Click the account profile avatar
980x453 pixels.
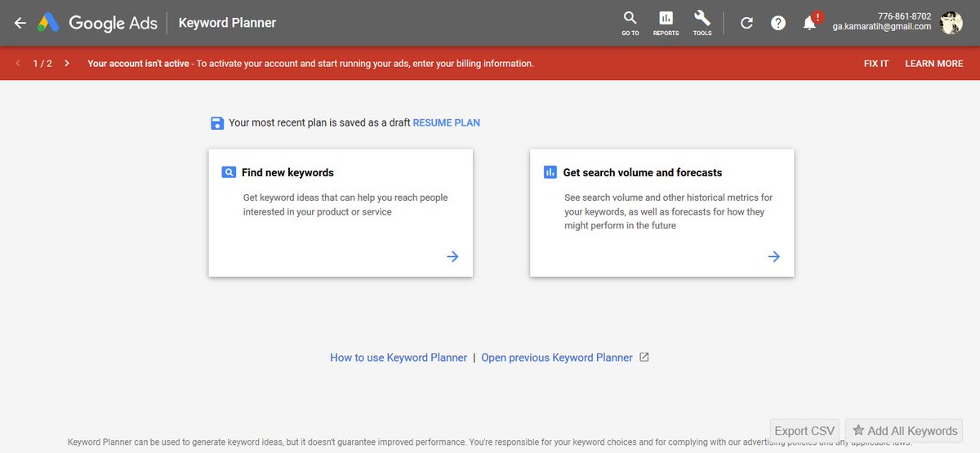coord(951,23)
